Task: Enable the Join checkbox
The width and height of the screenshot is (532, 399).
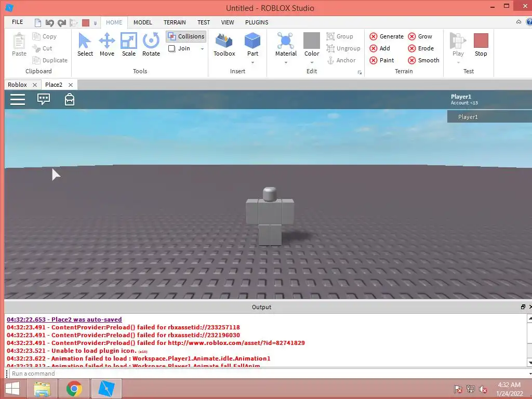Action: 171,48
